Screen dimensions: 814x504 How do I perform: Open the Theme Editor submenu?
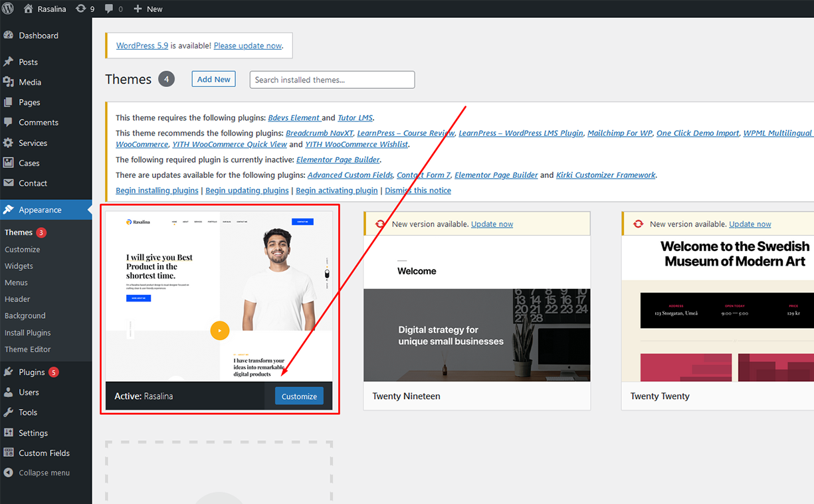point(28,349)
